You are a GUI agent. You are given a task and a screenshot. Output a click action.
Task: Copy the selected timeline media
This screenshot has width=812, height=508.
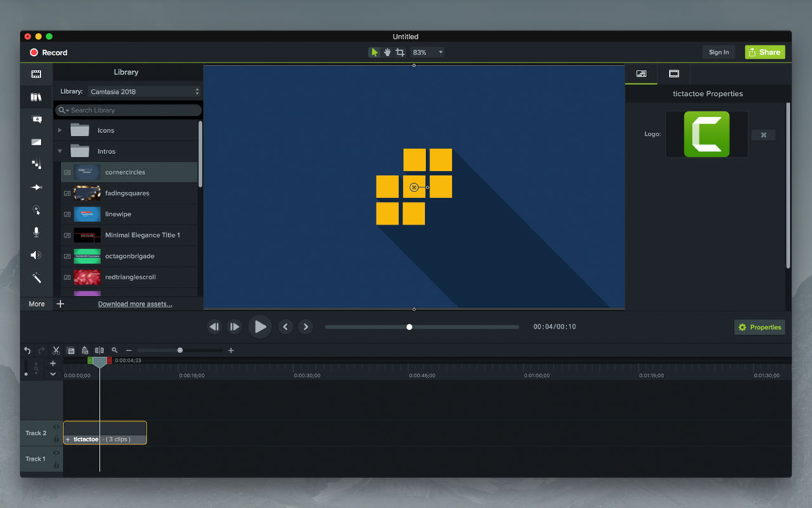(70, 351)
